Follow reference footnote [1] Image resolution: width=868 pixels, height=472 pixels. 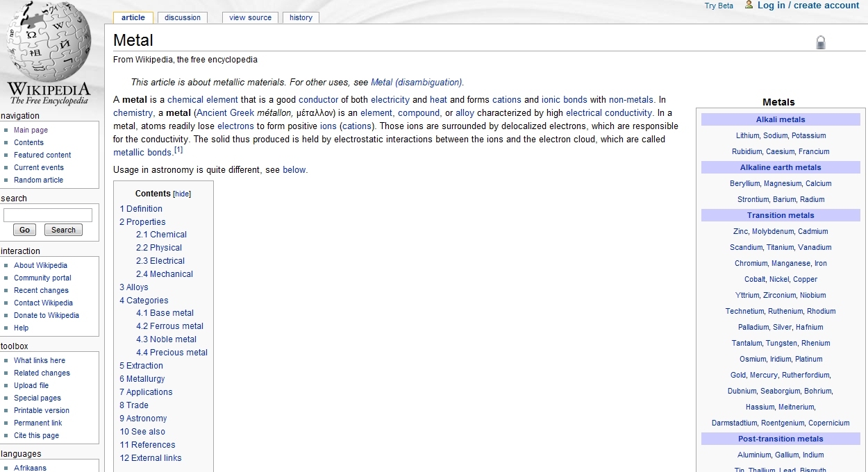[x=178, y=150]
